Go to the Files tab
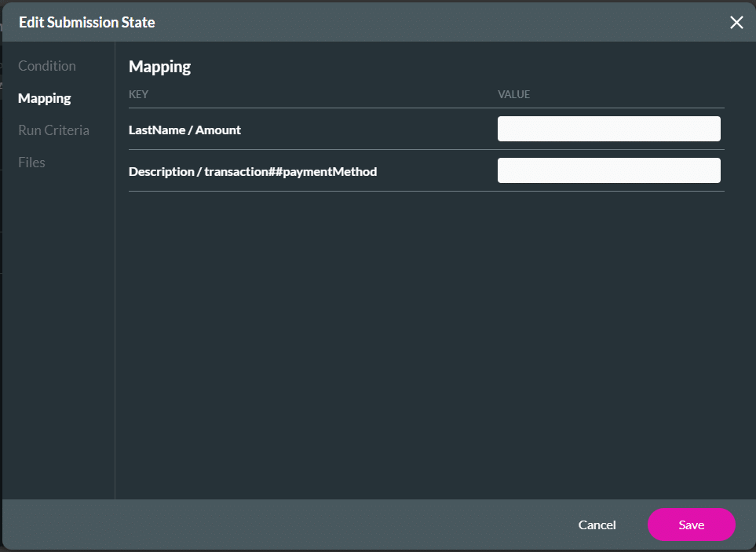 [32, 163]
